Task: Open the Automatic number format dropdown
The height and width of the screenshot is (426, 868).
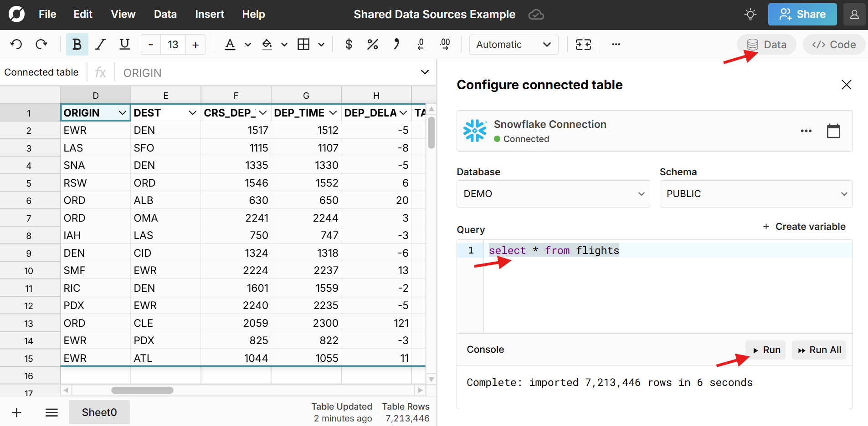Action: (x=514, y=44)
